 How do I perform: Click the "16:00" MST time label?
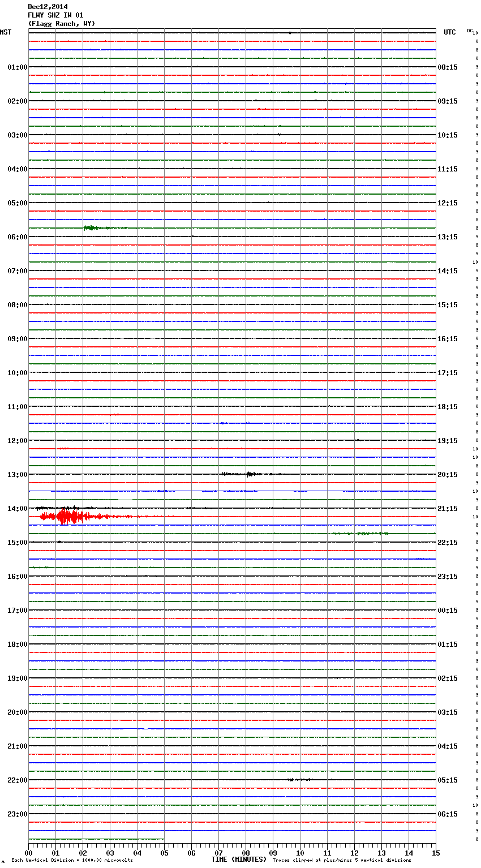tap(18, 577)
